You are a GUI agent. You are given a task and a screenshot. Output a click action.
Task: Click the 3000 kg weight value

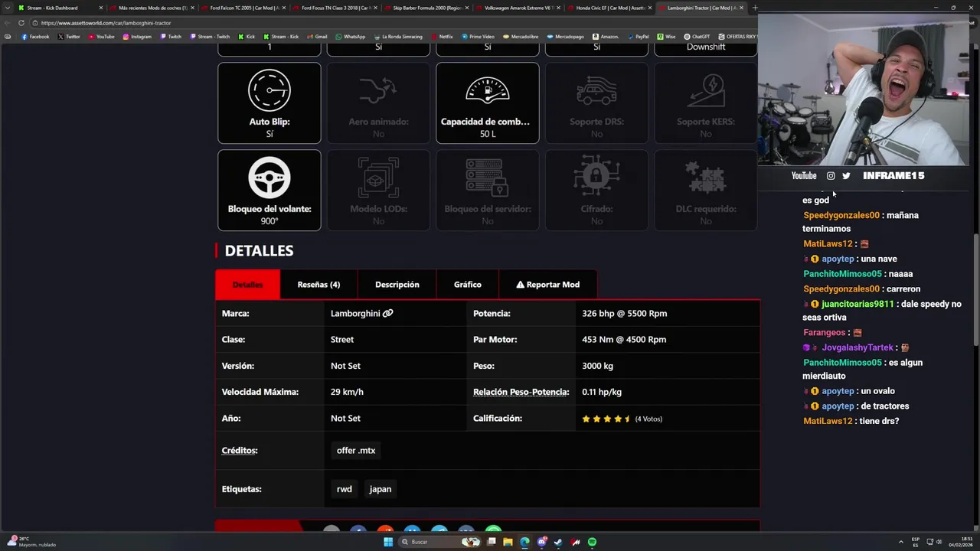597,366
